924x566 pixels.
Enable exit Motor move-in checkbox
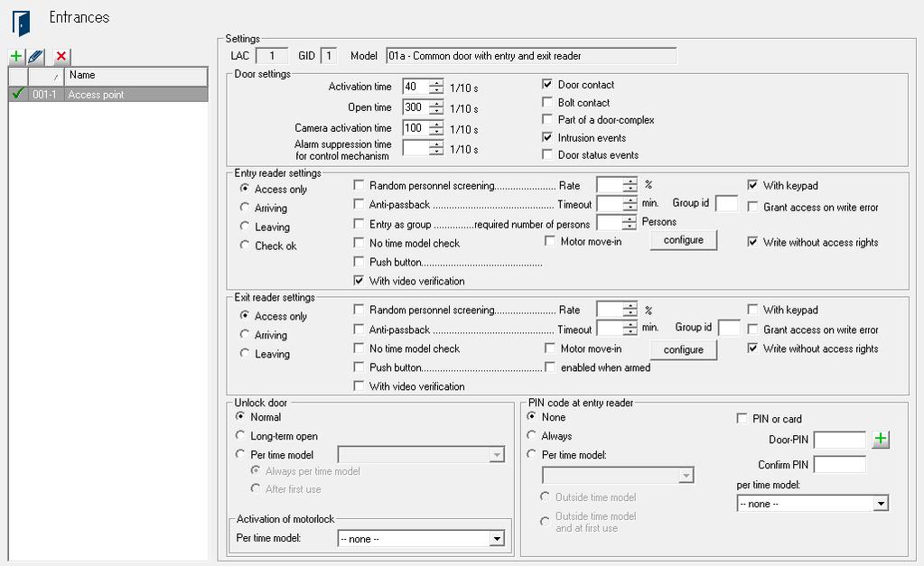coord(550,348)
